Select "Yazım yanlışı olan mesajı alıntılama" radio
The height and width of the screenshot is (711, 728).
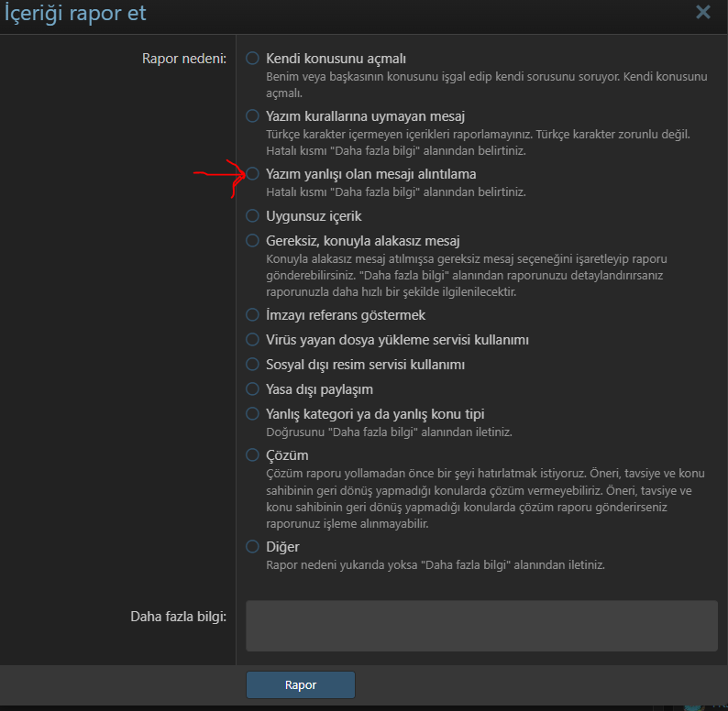click(252, 173)
